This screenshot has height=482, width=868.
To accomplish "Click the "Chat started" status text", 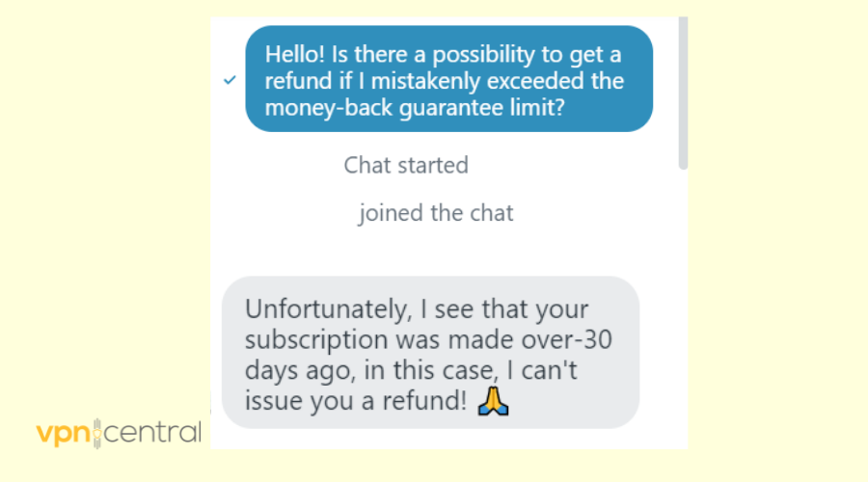I will coord(406,165).
